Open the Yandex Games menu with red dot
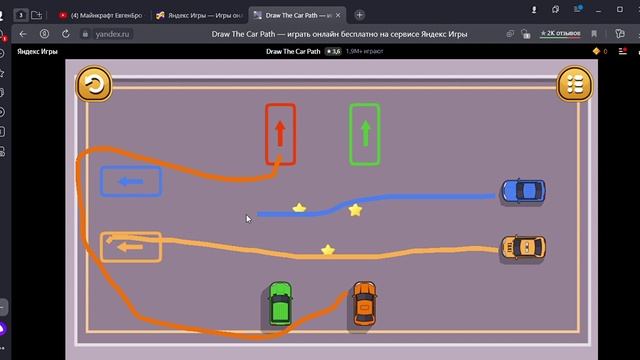The width and height of the screenshot is (640, 360). click(x=623, y=51)
